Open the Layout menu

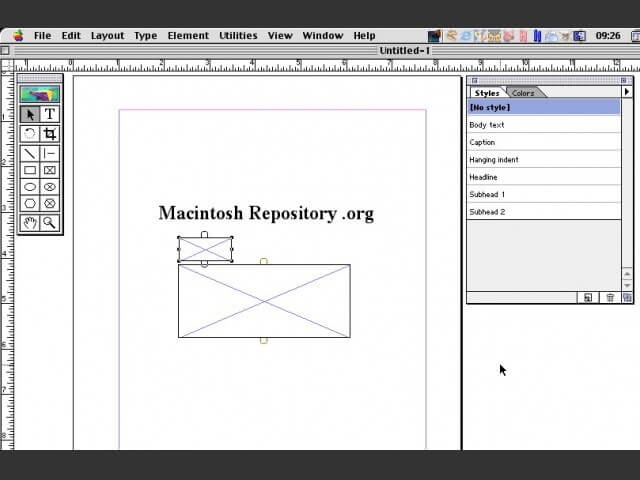pos(107,36)
